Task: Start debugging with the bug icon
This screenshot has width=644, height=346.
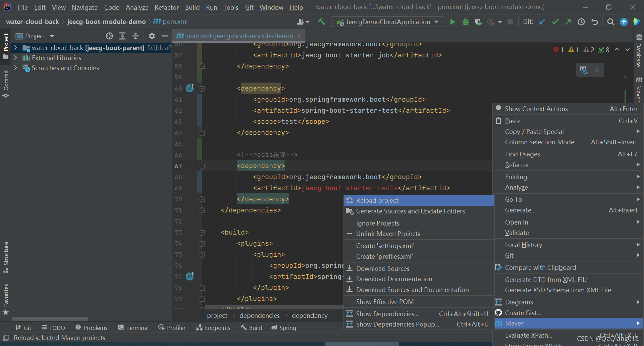Action: pyautogui.click(x=466, y=22)
